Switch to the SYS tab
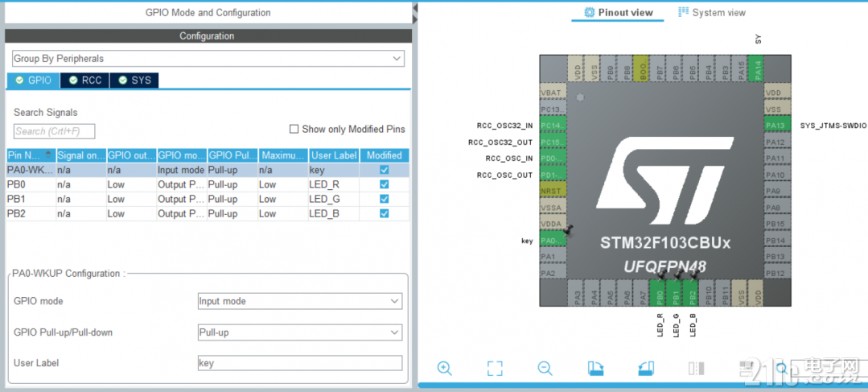 (x=134, y=80)
